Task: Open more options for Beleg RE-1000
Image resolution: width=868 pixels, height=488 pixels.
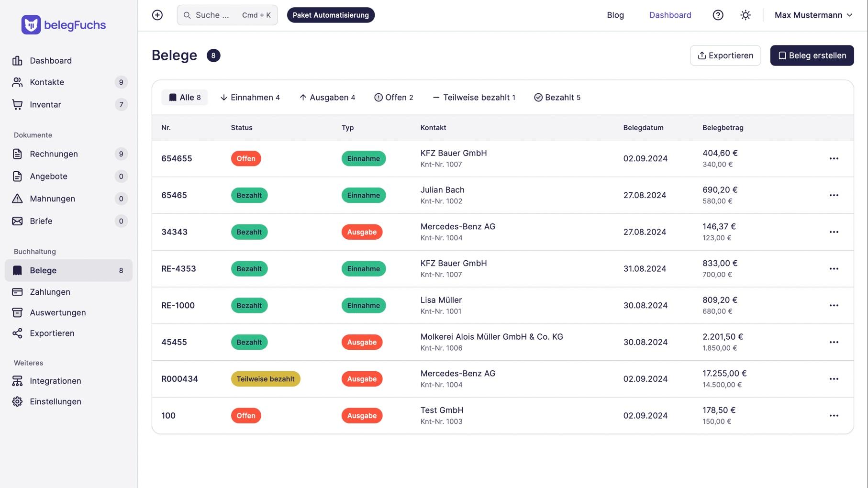Action: coord(834,306)
